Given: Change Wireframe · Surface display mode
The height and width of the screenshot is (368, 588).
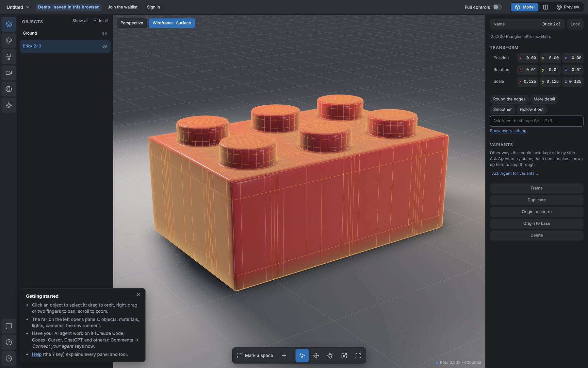Looking at the screenshot, I should click(x=171, y=23).
